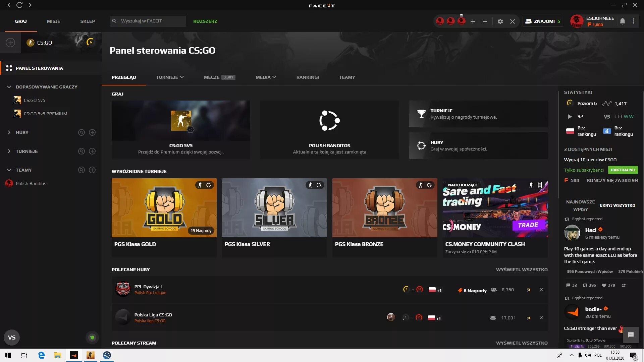The width and height of the screenshot is (644, 362).
Task: Open the TURNIEJE tab dropdown
Action: click(170, 77)
